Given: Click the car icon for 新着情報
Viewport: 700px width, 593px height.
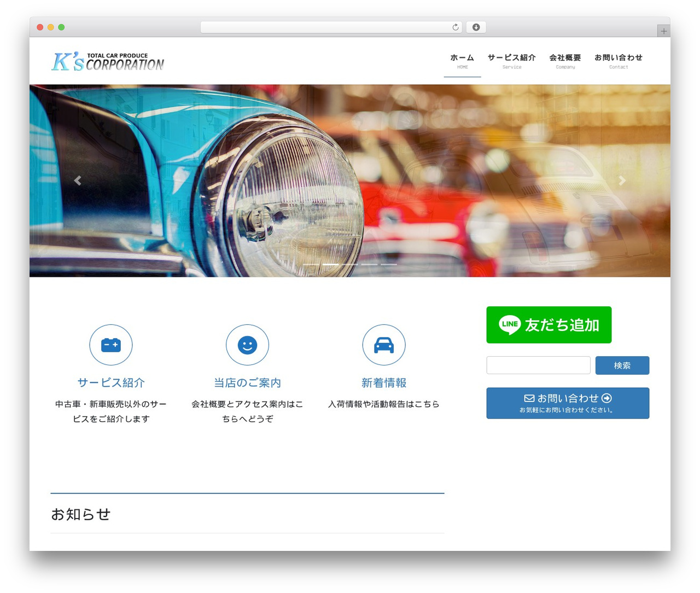Looking at the screenshot, I should point(384,345).
